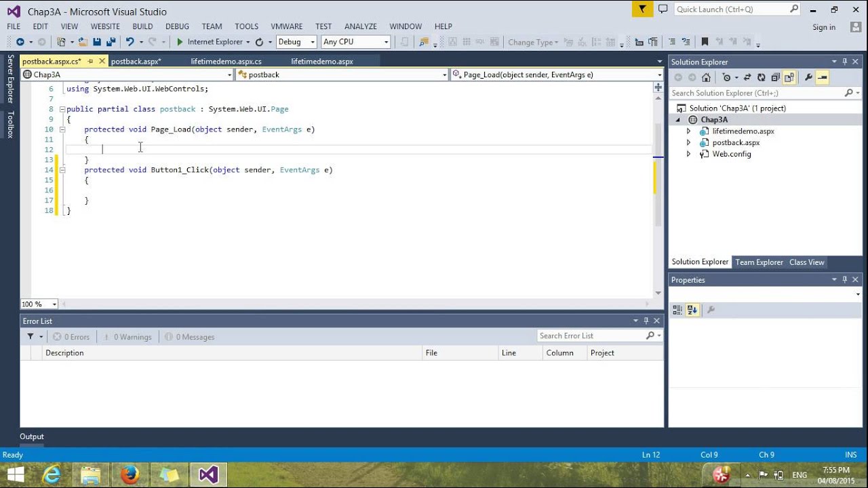Refresh the Solution Explorer view
Viewport: 868px width, 488px height.
pyautogui.click(x=762, y=77)
